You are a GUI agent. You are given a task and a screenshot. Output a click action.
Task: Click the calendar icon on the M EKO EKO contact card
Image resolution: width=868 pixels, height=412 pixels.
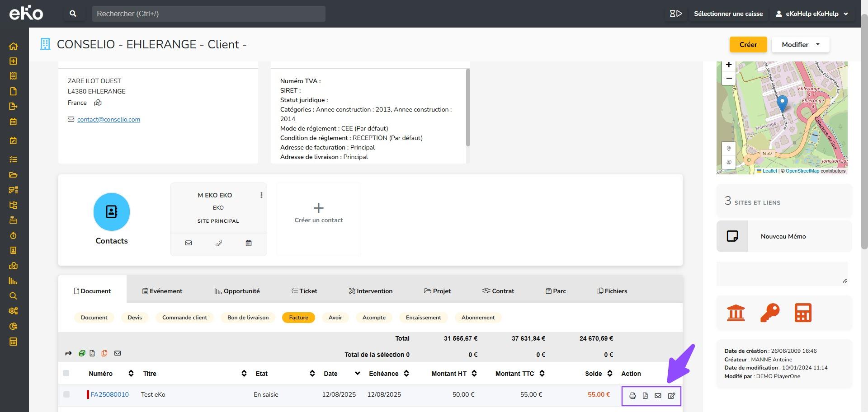coord(248,243)
